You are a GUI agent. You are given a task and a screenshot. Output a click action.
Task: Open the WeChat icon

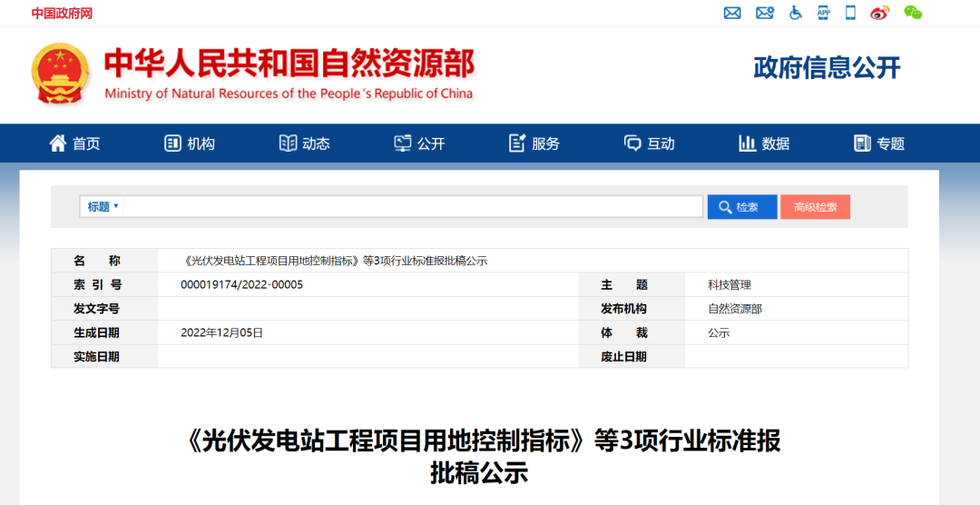(913, 13)
